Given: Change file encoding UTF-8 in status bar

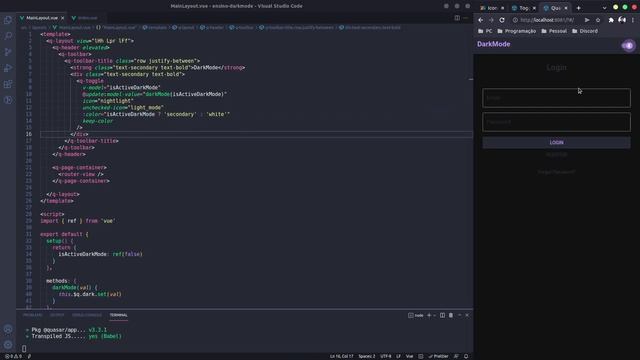Looking at the screenshot, I should point(386,356).
